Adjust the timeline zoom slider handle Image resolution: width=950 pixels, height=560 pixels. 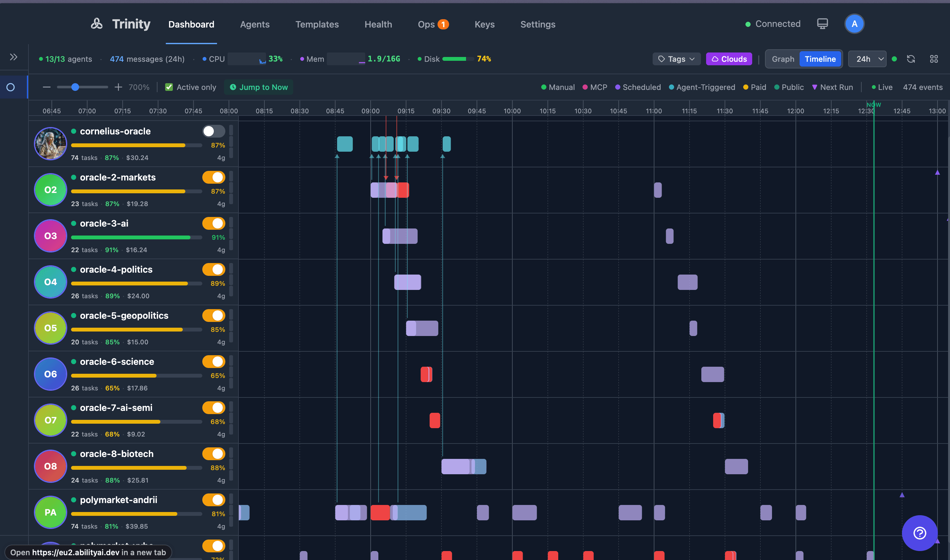75,87
